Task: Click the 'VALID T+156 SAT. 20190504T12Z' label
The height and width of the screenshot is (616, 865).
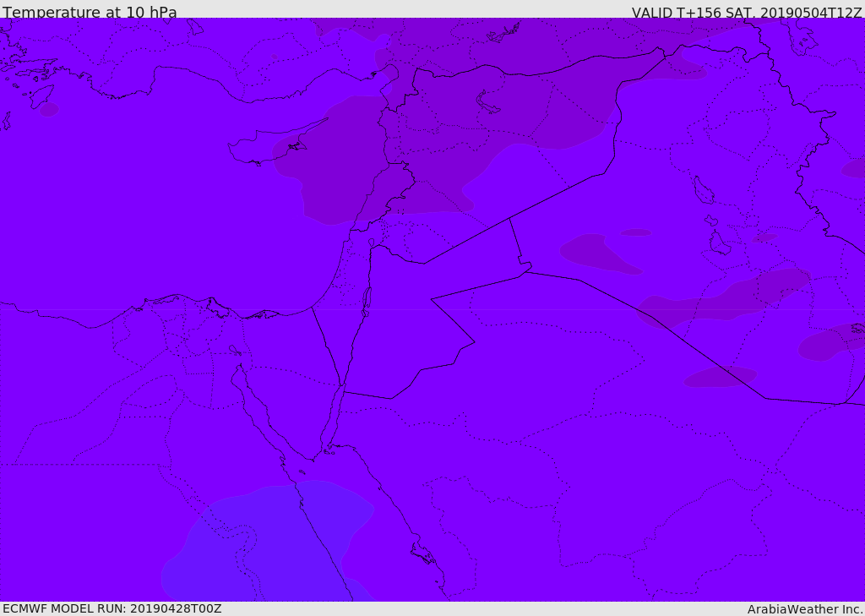Action: 747,12
